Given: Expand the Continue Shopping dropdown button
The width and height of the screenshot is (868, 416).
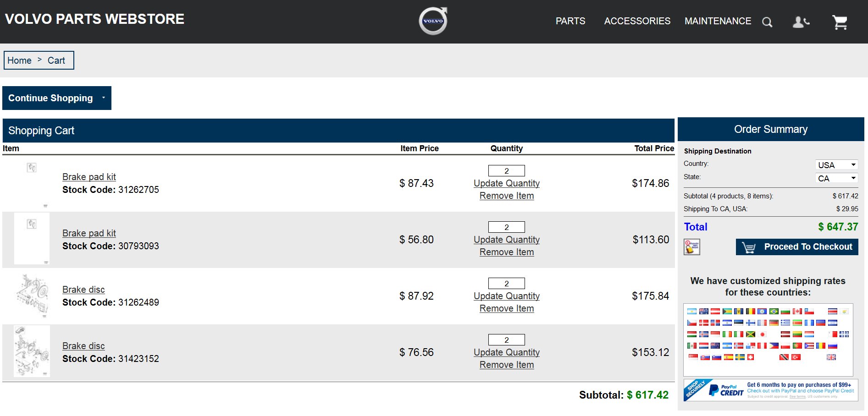Looking at the screenshot, I should pyautogui.click(x=57, y=98).
